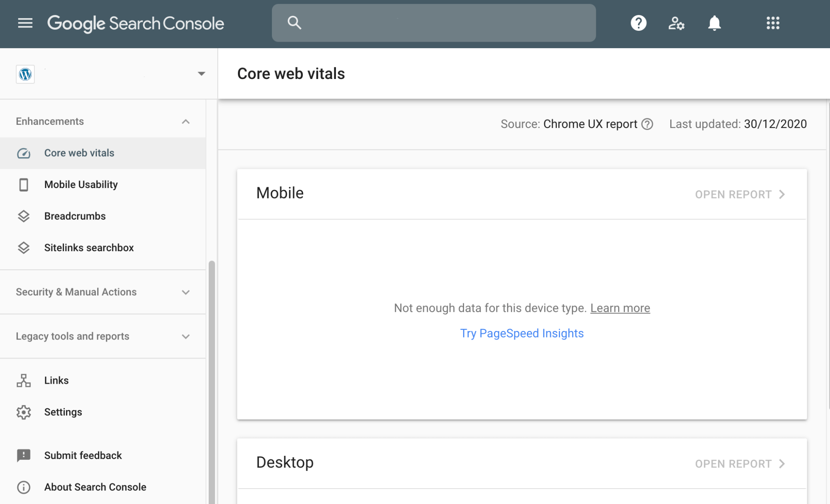The height and width of the screenshot is (504, 830).
Task: Click the WordPress property icon
Action: 25,74
